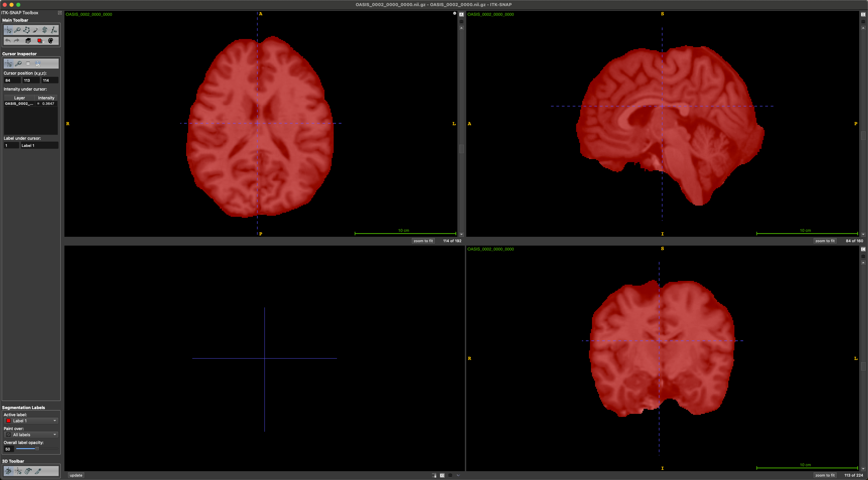Screen dimensions: 868x480
Task: Click the cursor X position field
Action: tap(12, 80)
